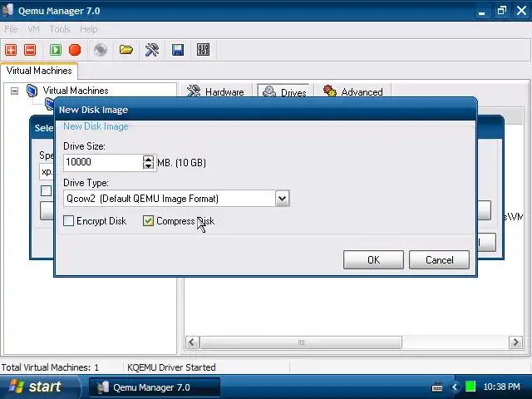Click the Windows start button
Screen dimensions: 532x399
tap(40, 387)
